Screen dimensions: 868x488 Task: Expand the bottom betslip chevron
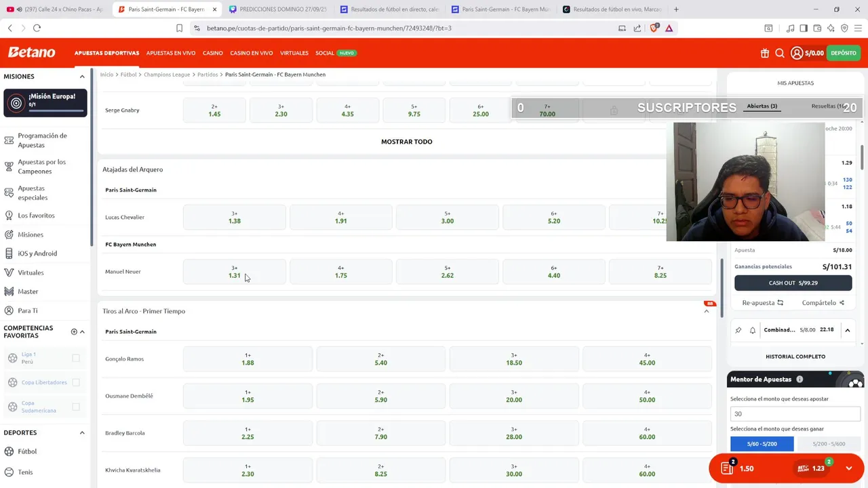pyautogui.click(x=849, y=468)
